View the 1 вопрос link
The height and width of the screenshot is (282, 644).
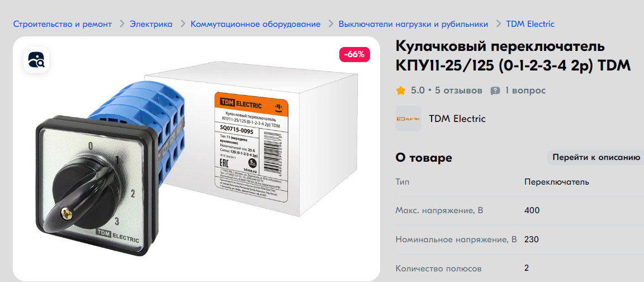pyautogui.click(x=525, y=91)
